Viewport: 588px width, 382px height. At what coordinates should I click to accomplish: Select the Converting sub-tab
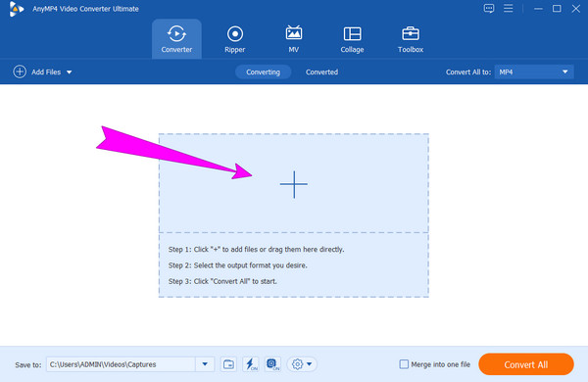pos(263,72)
